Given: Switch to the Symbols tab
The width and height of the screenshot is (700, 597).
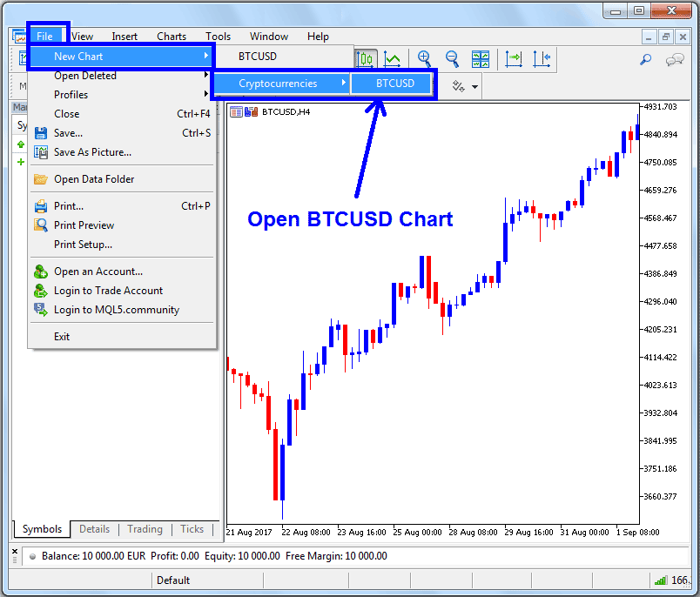Looking at the screenshot, I should click(42, 529).
